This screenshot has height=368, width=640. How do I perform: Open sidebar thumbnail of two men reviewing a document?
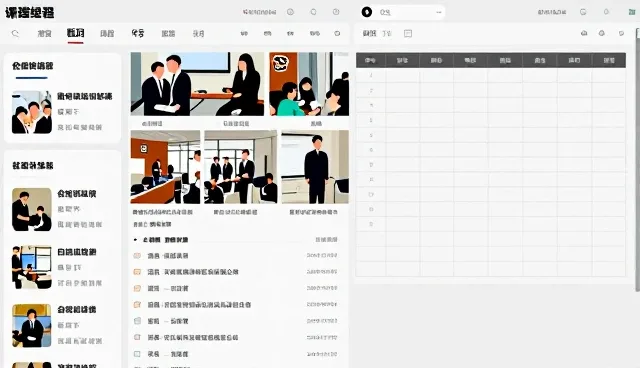point(32,209)
